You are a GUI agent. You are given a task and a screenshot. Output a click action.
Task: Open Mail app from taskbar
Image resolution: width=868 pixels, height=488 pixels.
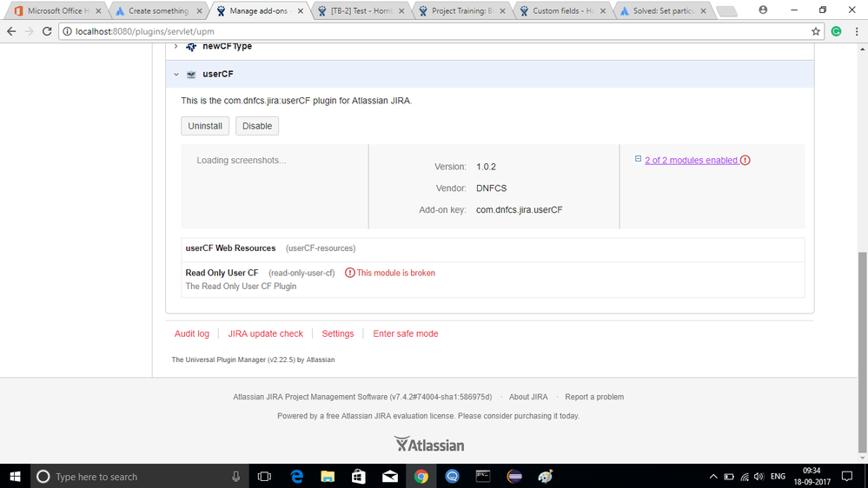(390, 477)
